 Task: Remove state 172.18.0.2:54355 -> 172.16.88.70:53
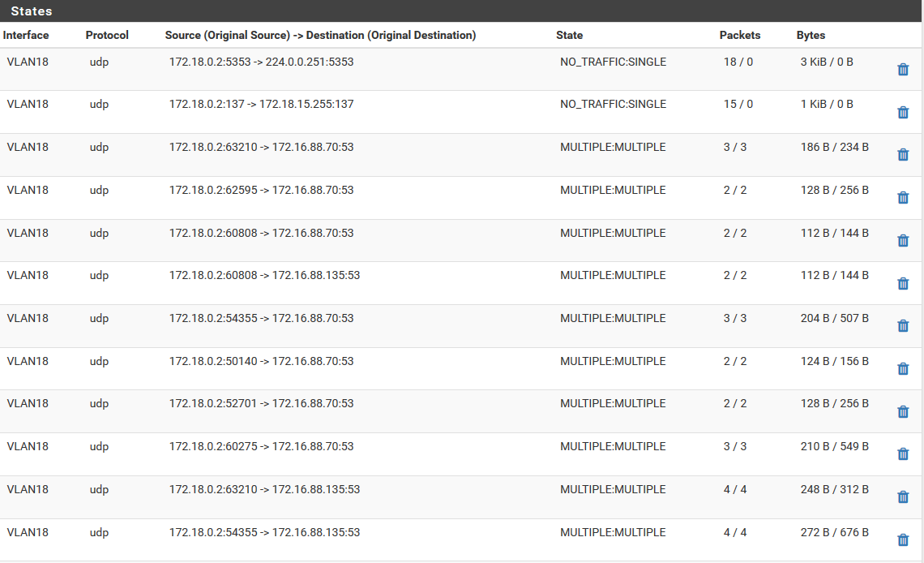(903, 326)
